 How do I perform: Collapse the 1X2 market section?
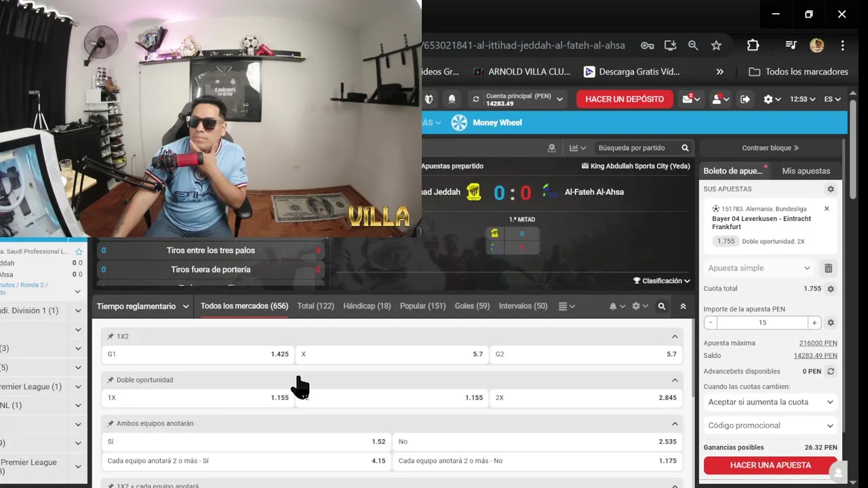[675, 336]
